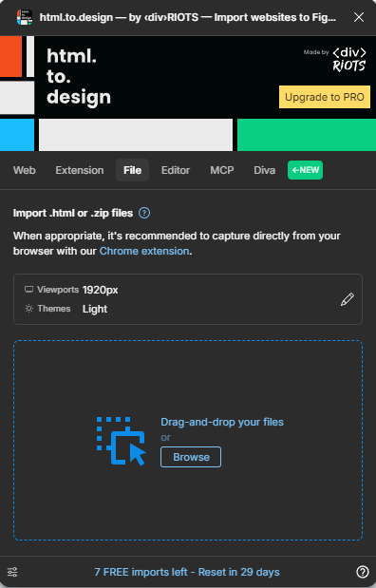Open the settings sliders icon at bottom
The width and height of the screenshot is (376, 588).
[12, 572]
